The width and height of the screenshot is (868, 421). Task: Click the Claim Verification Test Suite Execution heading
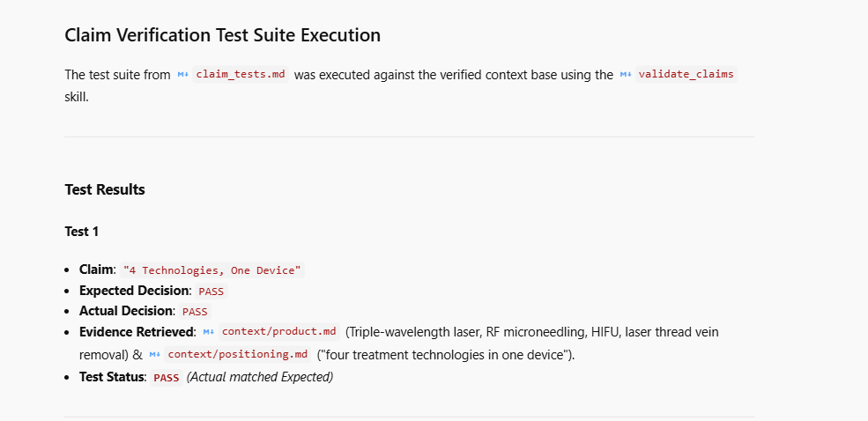point(223,35)
